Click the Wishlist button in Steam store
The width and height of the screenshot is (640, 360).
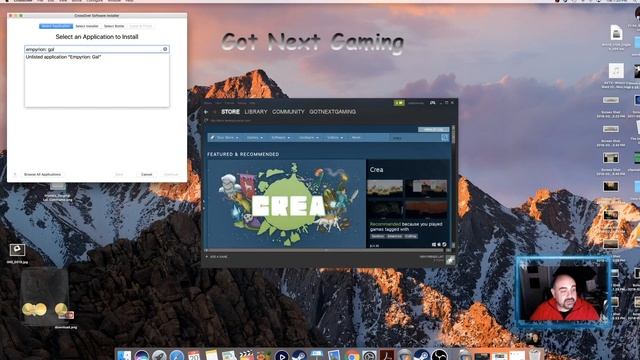click(433, 129)
